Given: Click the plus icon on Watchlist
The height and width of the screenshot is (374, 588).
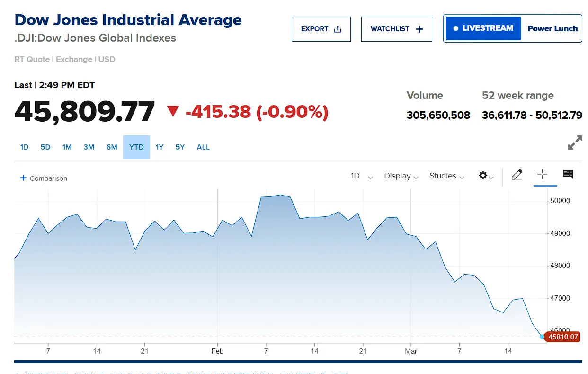Looking at the screenshot, I should (x=419, y=29).
